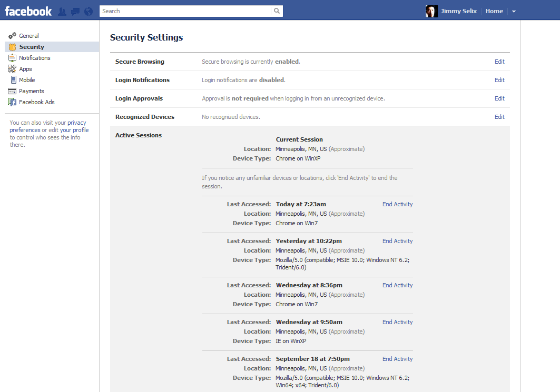Click 'September 18 at 7:50pm' timestamp

[312, 359]
